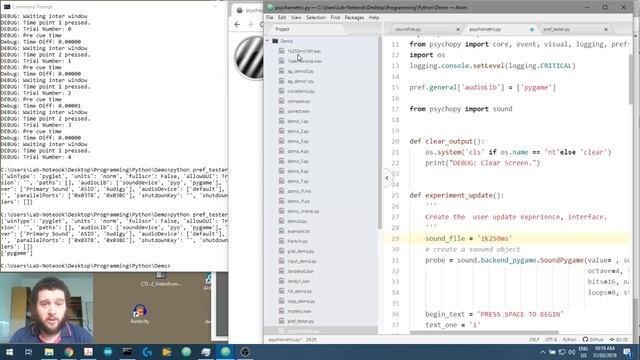640x360 pixels.
Task: Click the tree view vertical scrollbar
Action: click(x=380, y=133)
